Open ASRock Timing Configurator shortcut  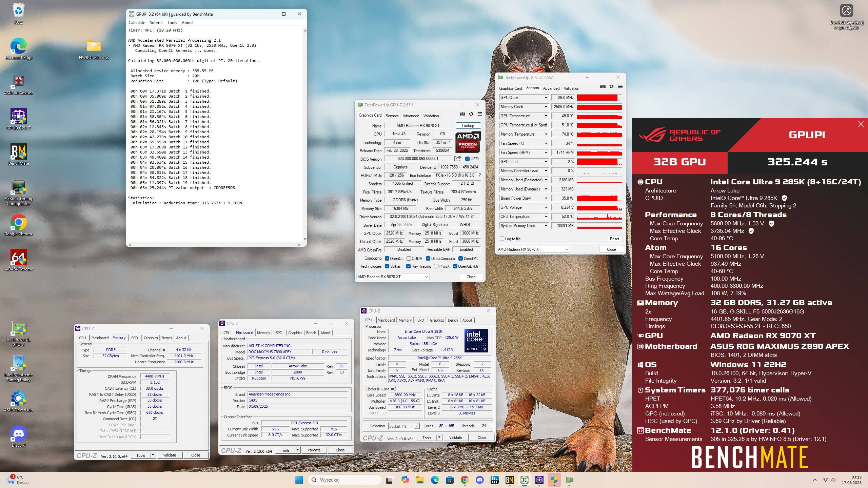coord(18,192)
